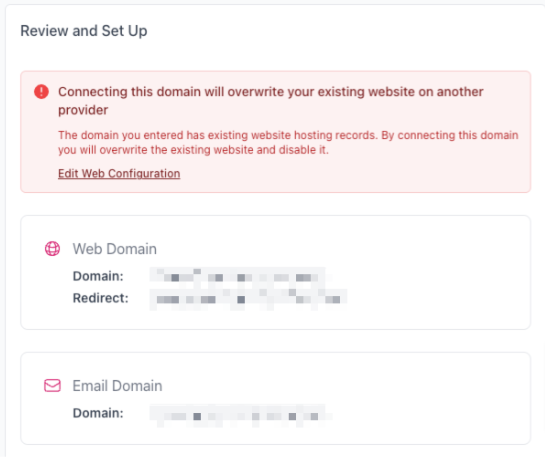Click the Domain label under Web Domain

pos(98,276)
